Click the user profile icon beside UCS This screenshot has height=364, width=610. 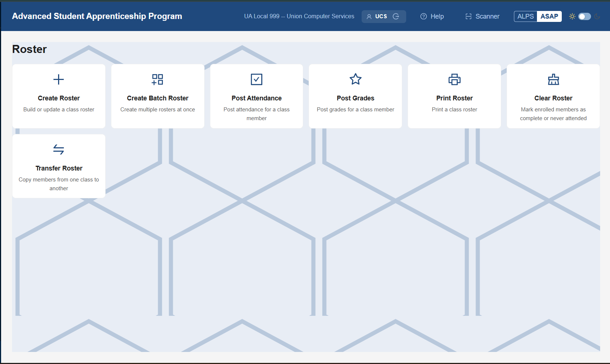[369, 16]
